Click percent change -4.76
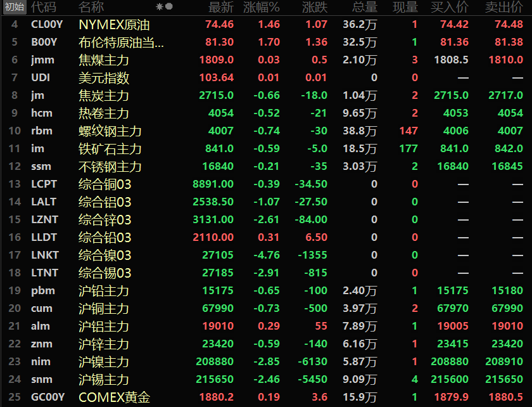The width and height of the screenshot is (532, 407). 267,255
